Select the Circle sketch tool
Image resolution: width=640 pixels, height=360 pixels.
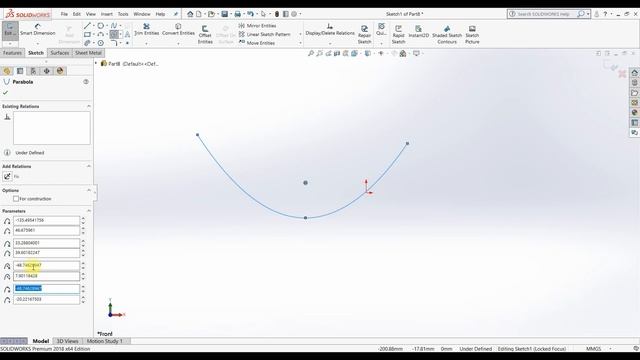coord(100,26)
